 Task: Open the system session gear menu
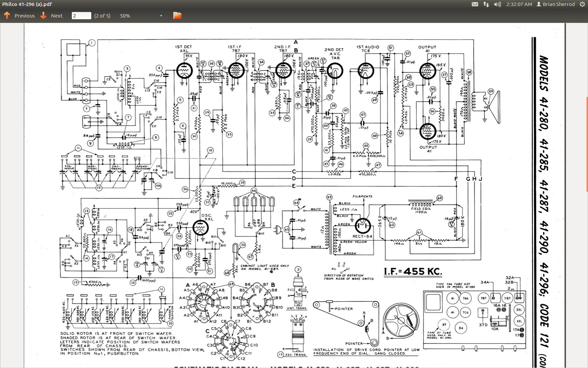pyautogui.click(x=582, y=4)
